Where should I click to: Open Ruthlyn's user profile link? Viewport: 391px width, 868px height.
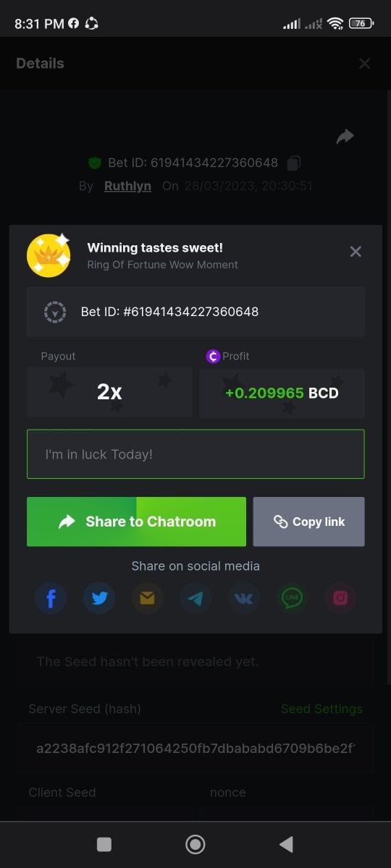coord(127,186)
